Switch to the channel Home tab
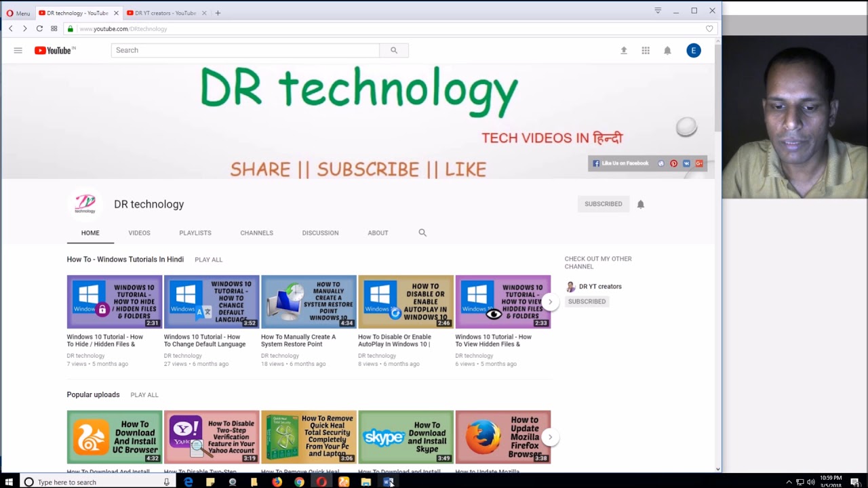The image size is (868, 488). [x=90, y=232]
